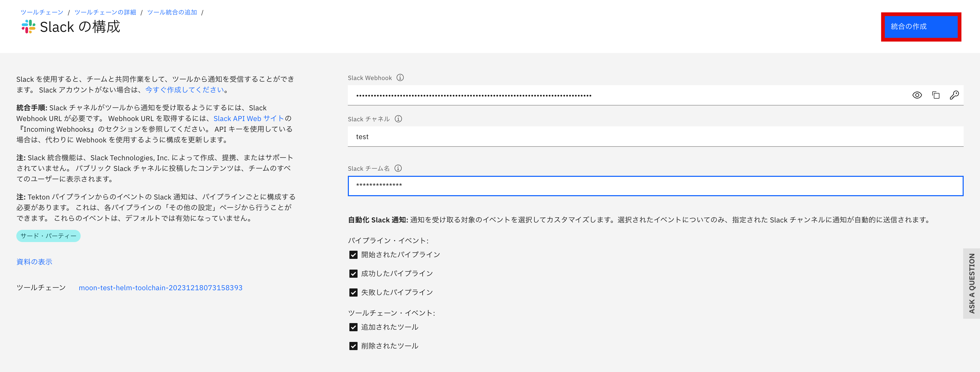
Task: Click the 資料の表示 link
Action: point(34,261)
